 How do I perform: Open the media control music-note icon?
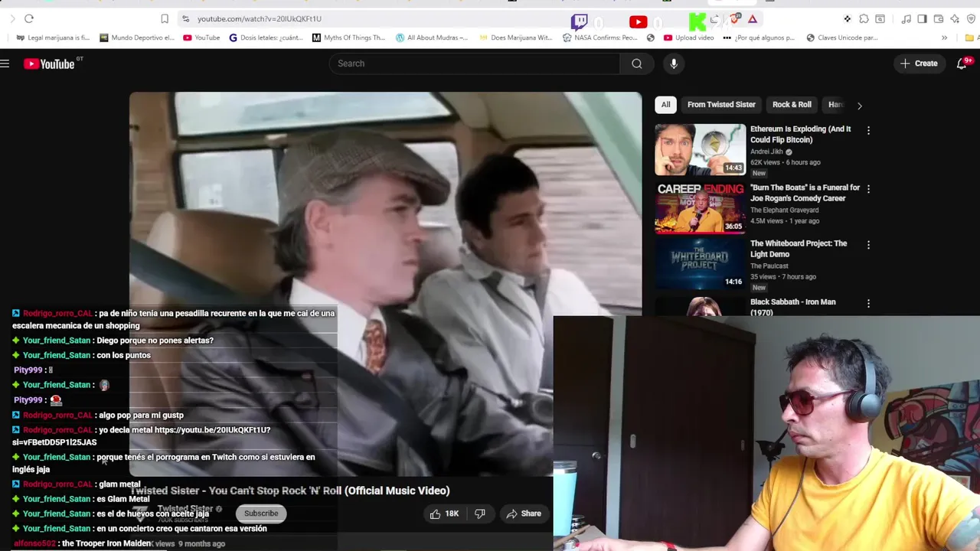coord(906,19)
